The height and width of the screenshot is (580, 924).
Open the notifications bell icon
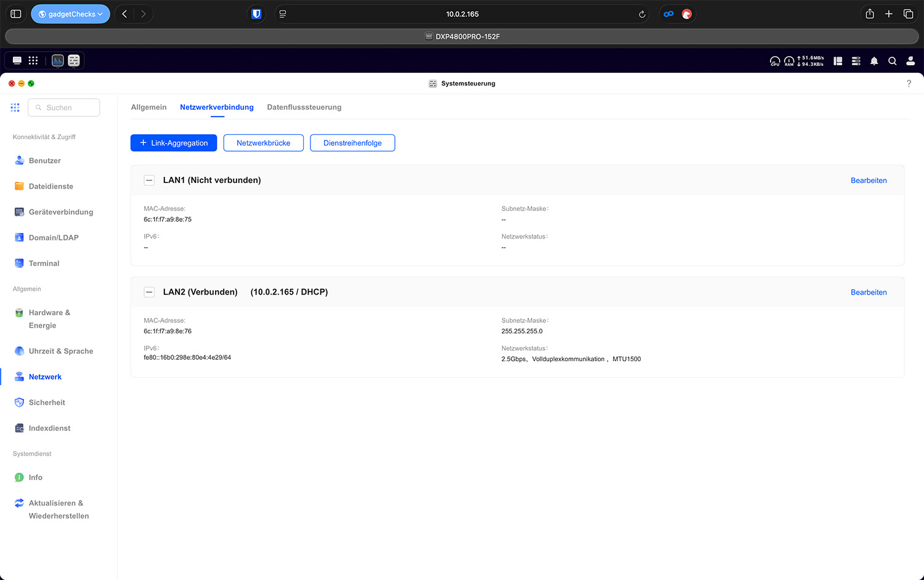(x=873, y=61)
